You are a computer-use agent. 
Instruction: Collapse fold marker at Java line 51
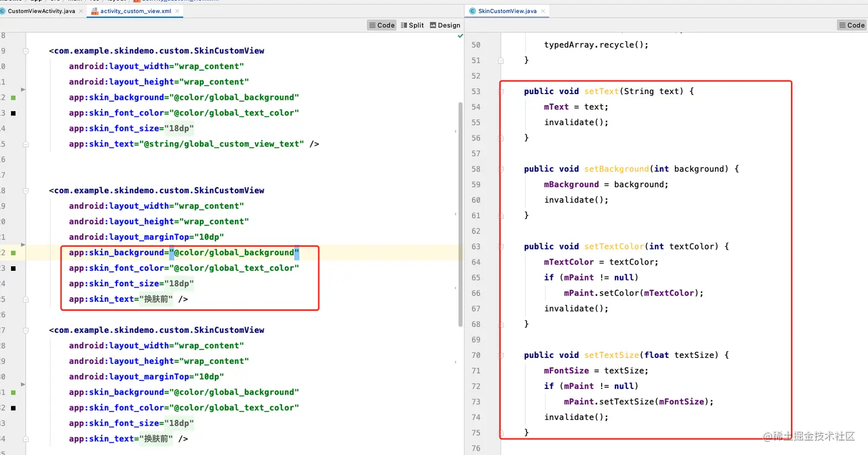[501, 60]
